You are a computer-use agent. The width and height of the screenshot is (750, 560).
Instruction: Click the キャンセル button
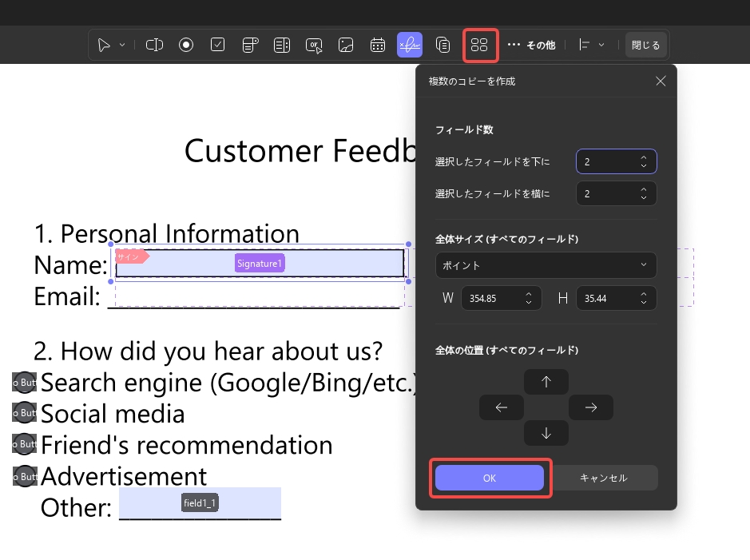(603, 478)
